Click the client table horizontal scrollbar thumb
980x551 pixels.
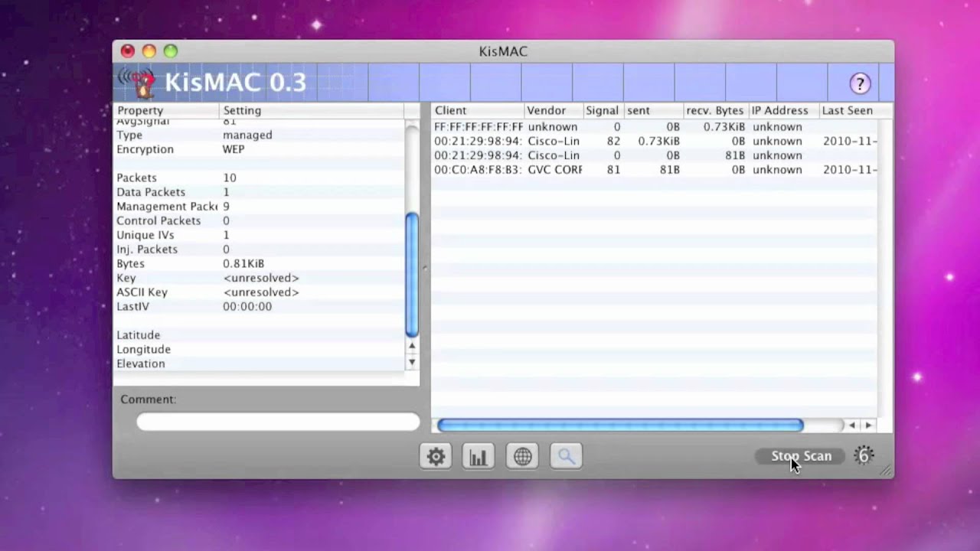click(x=620, y=425)
